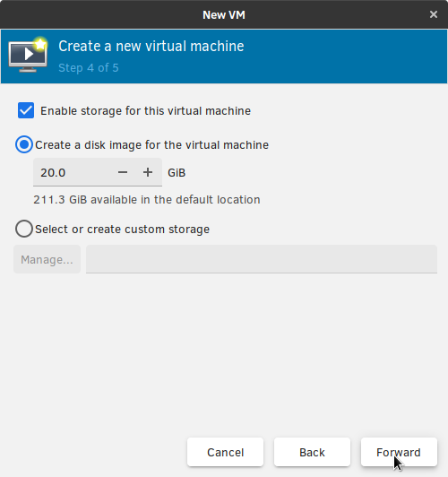448x477 pixels.
Task: Select Create a disk image radio button
Action: [x=24, y=144]
